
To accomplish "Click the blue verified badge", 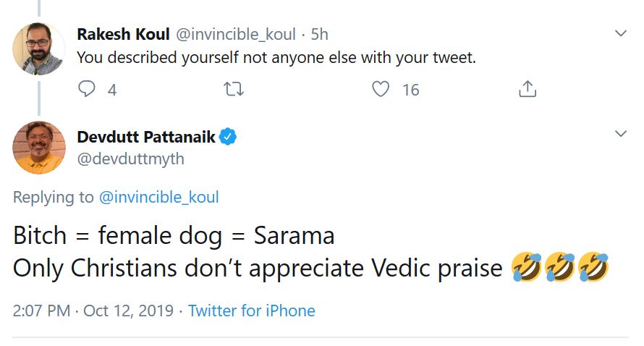I will 229,137.
